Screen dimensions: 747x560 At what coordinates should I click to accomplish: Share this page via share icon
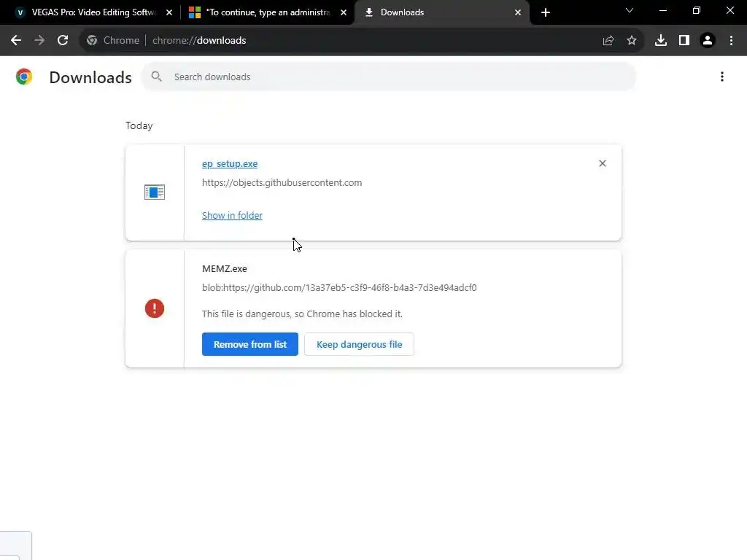click(x=608, y=41)
